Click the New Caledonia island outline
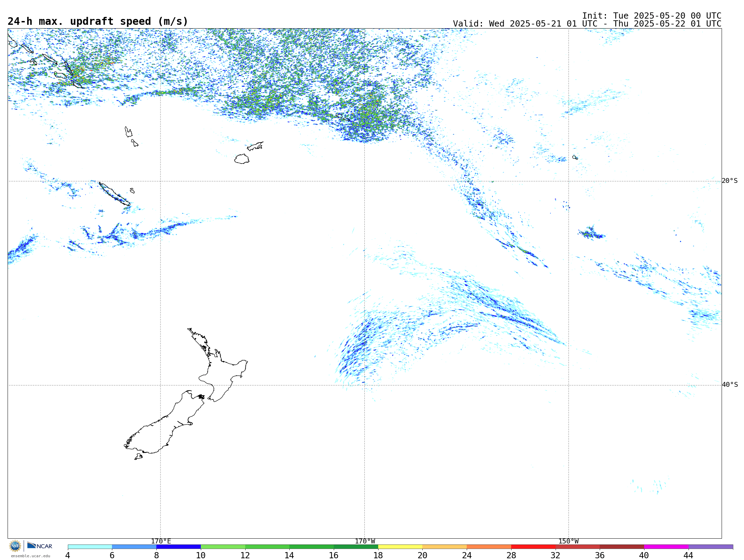The height and width of the screenshot is (560, 744). tap(115, 194)
